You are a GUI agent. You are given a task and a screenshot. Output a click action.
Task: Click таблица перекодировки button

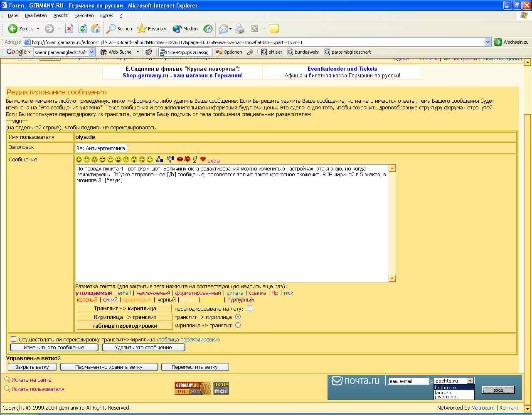[x=125, y=326]
